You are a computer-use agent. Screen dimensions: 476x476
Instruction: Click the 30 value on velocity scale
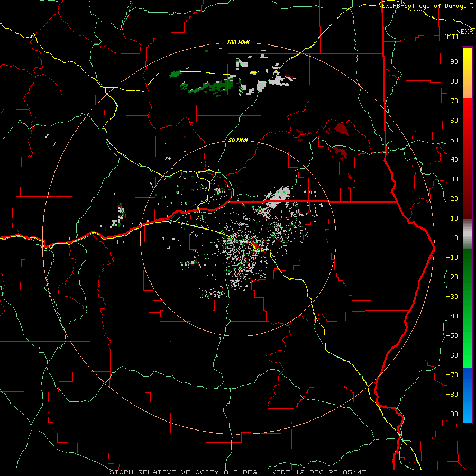[454, 179]
